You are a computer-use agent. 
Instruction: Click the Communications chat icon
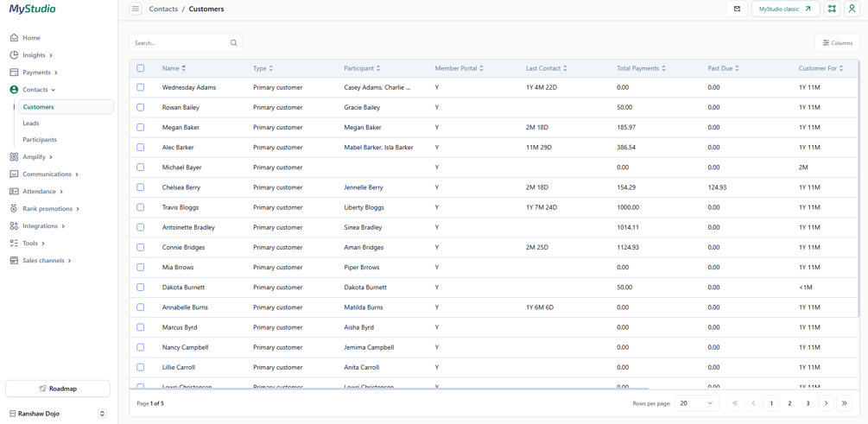pos(14,174)
